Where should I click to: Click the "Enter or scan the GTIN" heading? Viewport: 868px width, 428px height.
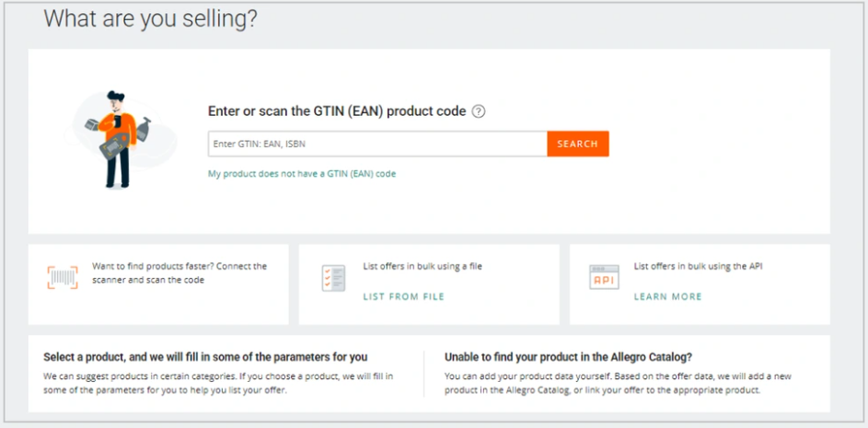pyautogui.click(x=338, y=111)
